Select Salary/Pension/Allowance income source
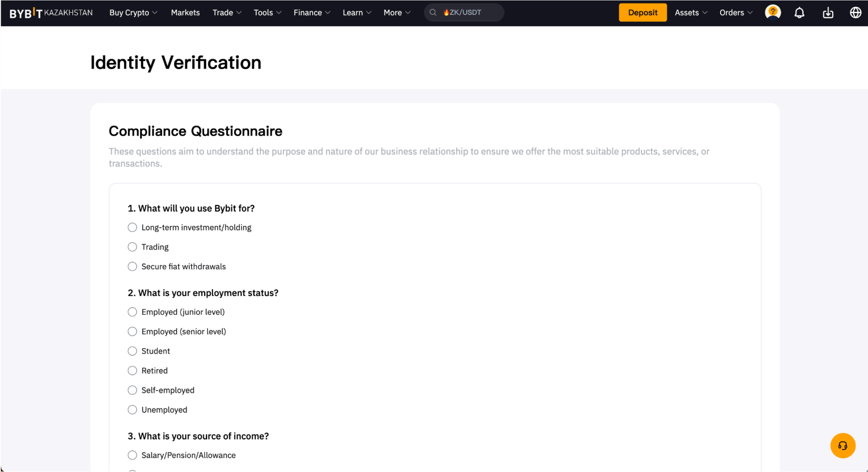 [132, 455]
